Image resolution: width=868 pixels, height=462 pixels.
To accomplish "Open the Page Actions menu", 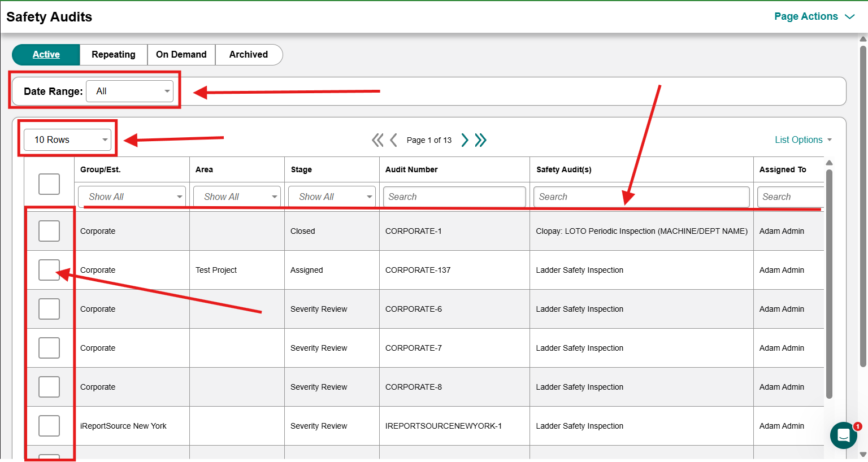I will tap(814, 16).
